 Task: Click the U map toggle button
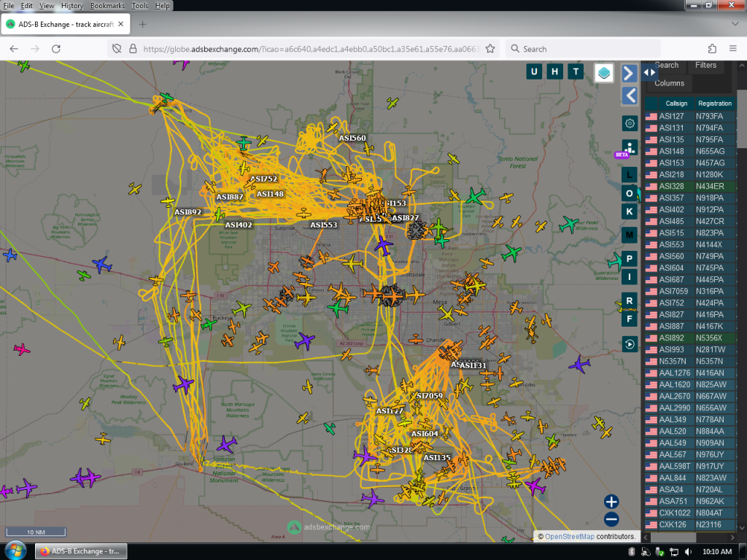534,72
